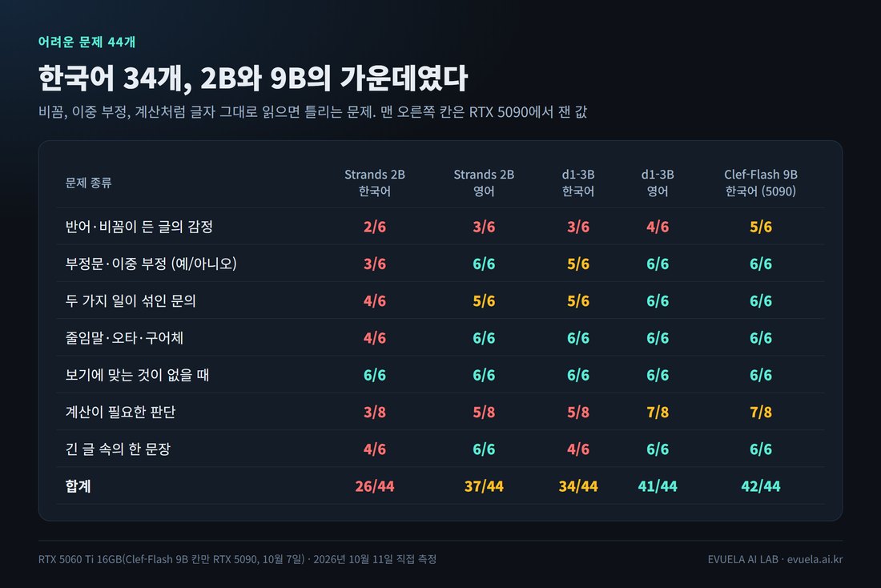Click '5/6' under Strands 2B 영어, 두 가지 일 row
The height and width of the screenshot is (588, 881).
484,300
